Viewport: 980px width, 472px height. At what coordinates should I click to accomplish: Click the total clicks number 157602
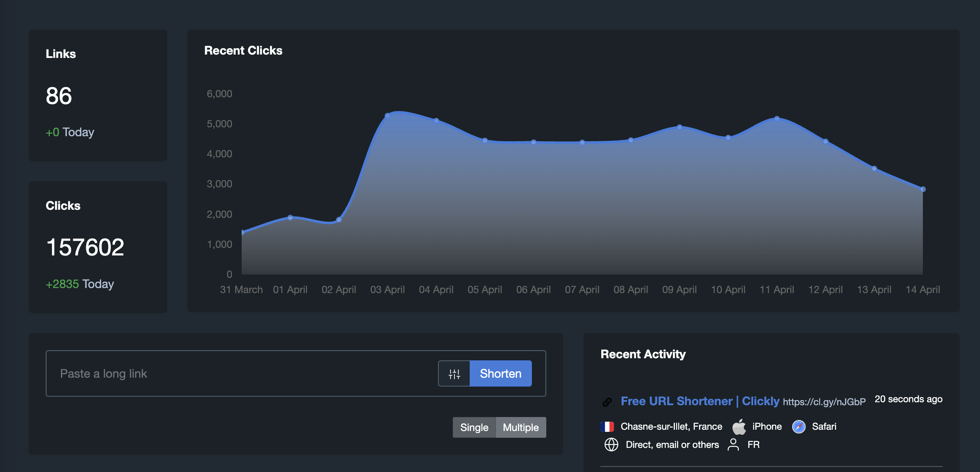(85, 247)
